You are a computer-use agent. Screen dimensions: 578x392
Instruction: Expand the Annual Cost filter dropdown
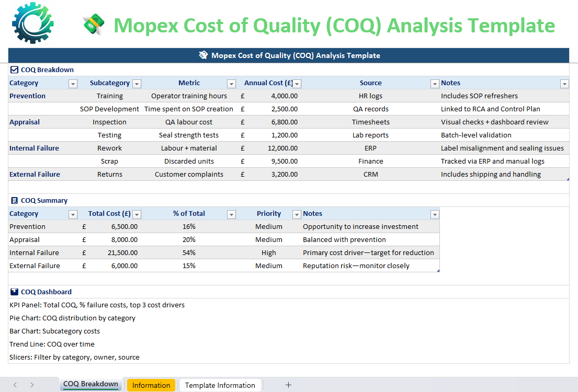coord(297,84)
